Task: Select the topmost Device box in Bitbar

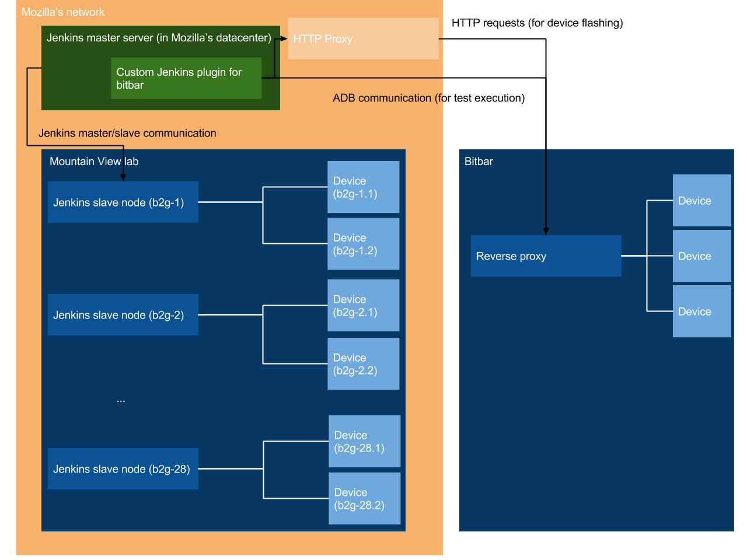Action: click(701, 200)
